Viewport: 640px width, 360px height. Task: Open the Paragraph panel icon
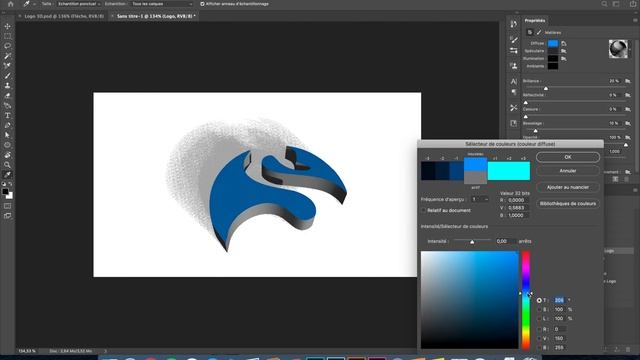pos(513,92)
